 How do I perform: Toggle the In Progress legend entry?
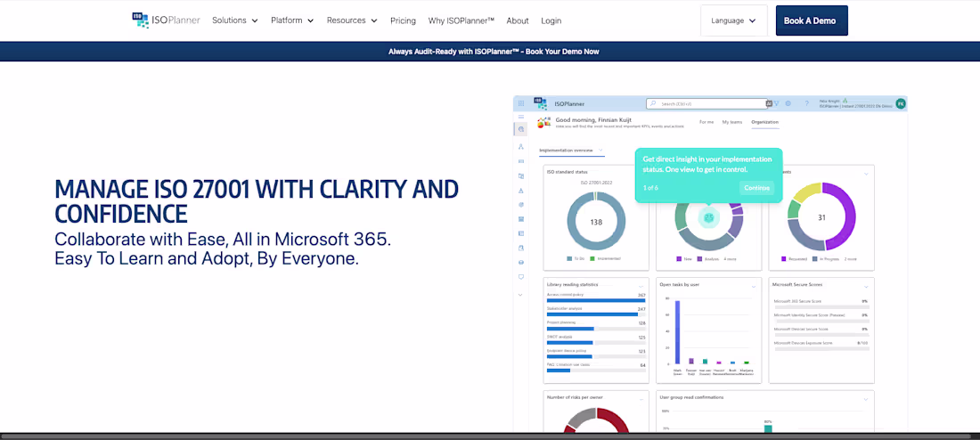point(824,258)
